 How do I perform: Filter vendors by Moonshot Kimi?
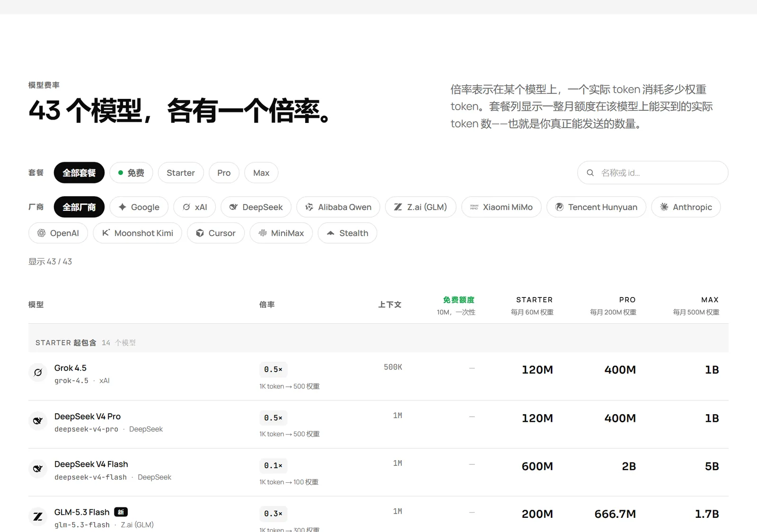pyautogui.click(x=137, y=233)
